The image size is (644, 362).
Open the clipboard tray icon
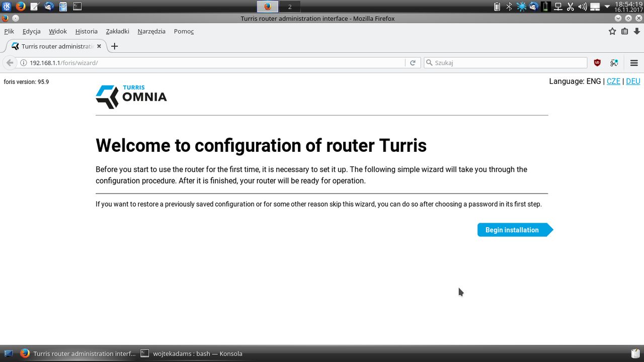[x=497, y=7]
